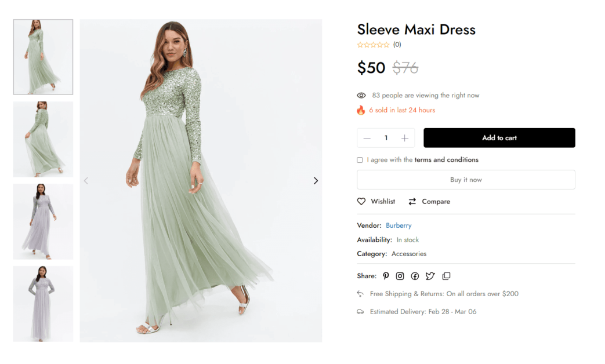
Task: Copy product link via copy icon
Action: point(446,276)
